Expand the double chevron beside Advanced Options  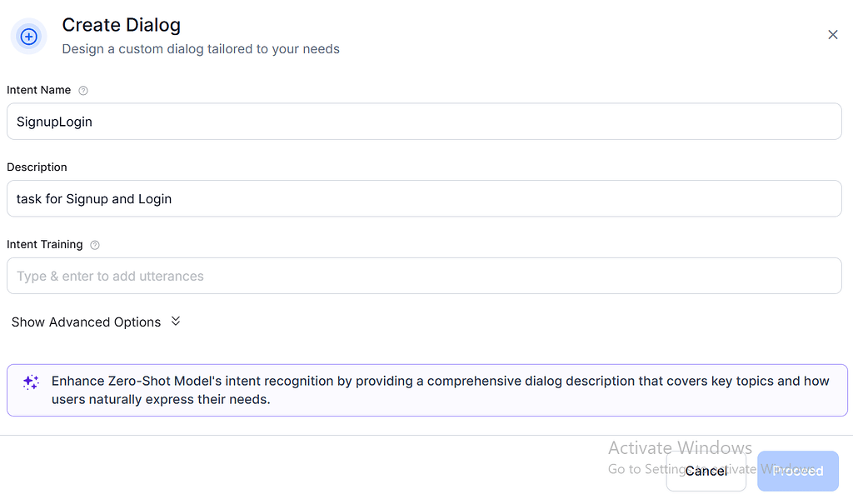(175, 322)
